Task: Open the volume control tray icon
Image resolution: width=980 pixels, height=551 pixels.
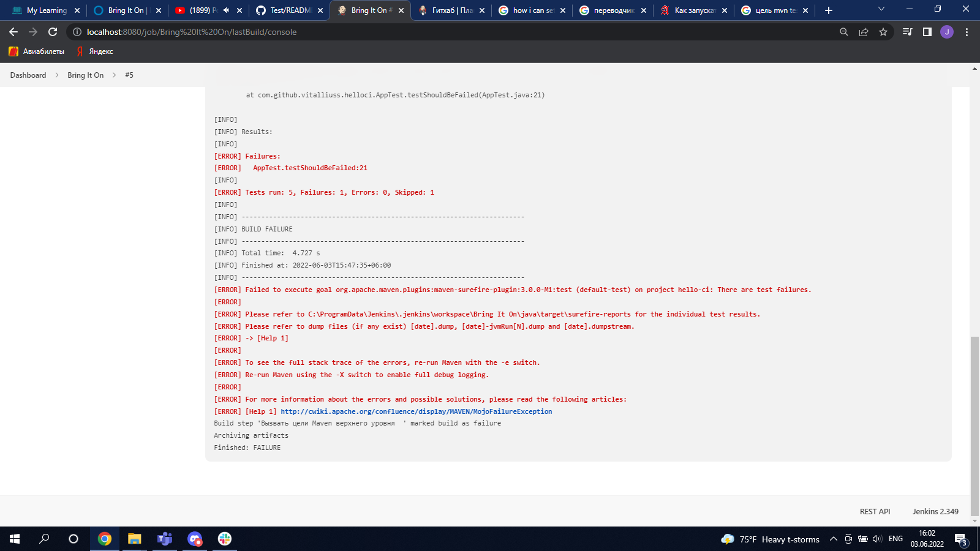Action: coord(877,539)
